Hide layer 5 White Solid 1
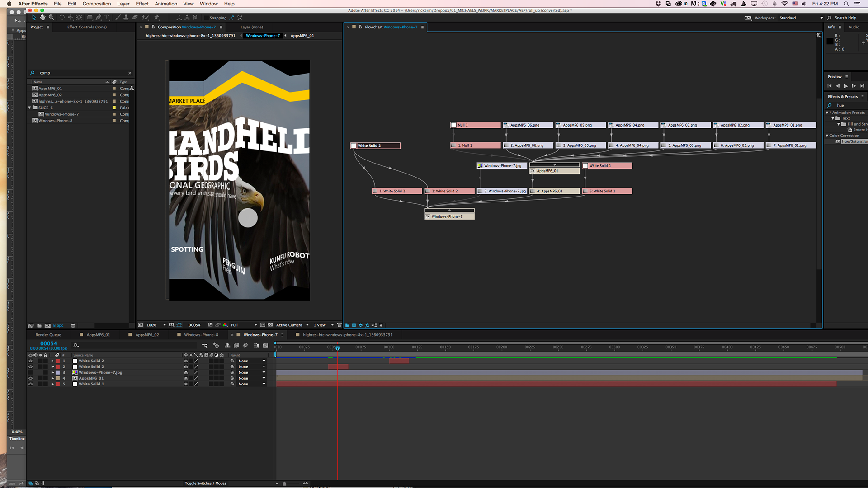The image size is (868, 488). 30,384
